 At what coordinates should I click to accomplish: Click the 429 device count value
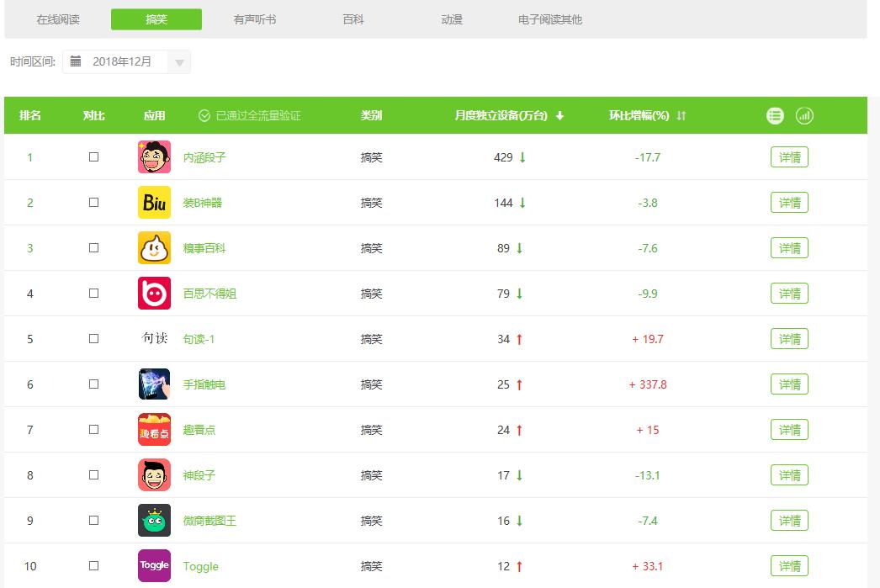coord(503,157)
